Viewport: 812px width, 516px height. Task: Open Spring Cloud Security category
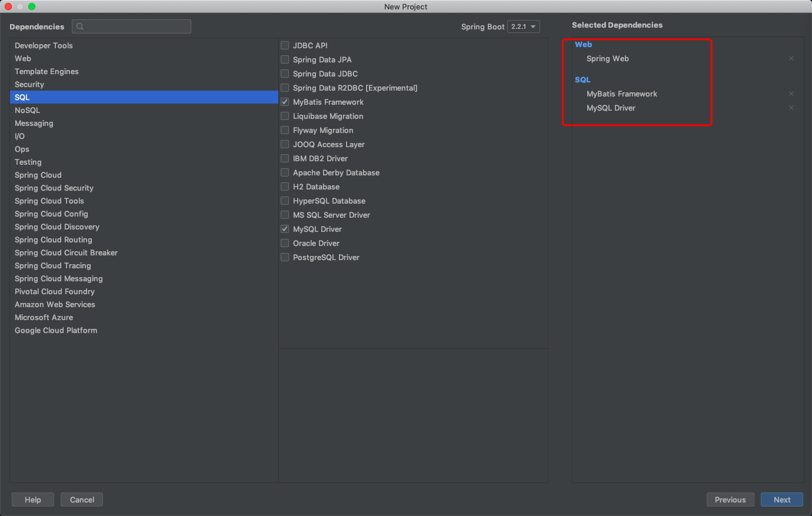tap(144, 188)
